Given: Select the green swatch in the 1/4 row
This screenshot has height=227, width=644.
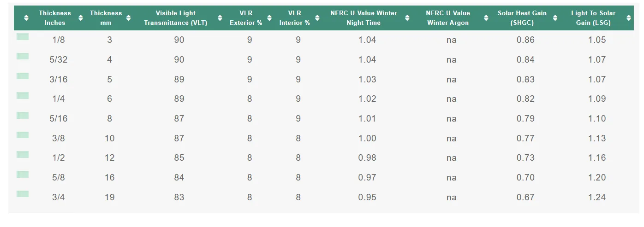Looking at the screenshot, I should coord(23,96).
